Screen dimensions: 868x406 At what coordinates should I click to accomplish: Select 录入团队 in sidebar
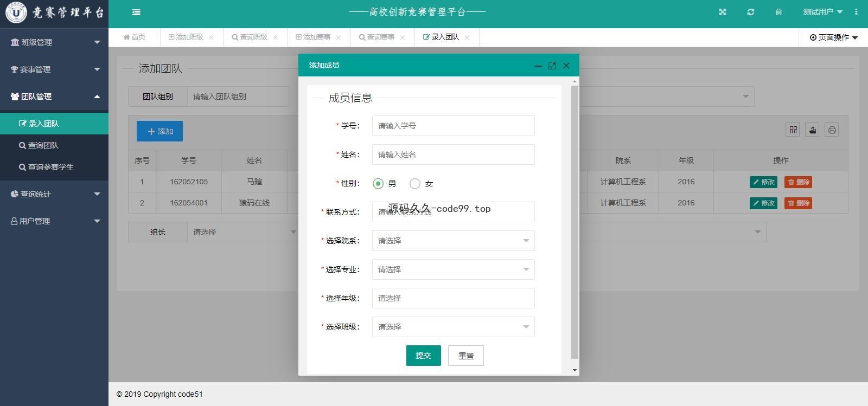tap(54, 124)
